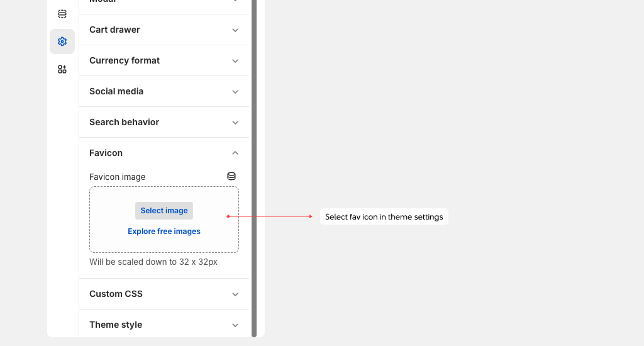Click the chevron beside Theme style
This screenshot has width=644, height=346.
[235, 325]
